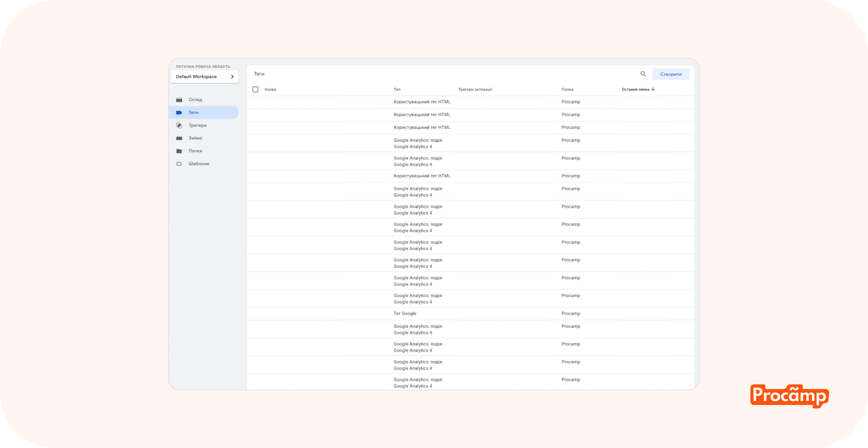Click the Тригери trigger icon
868x448 pixels.
click(x=179, y=125)
